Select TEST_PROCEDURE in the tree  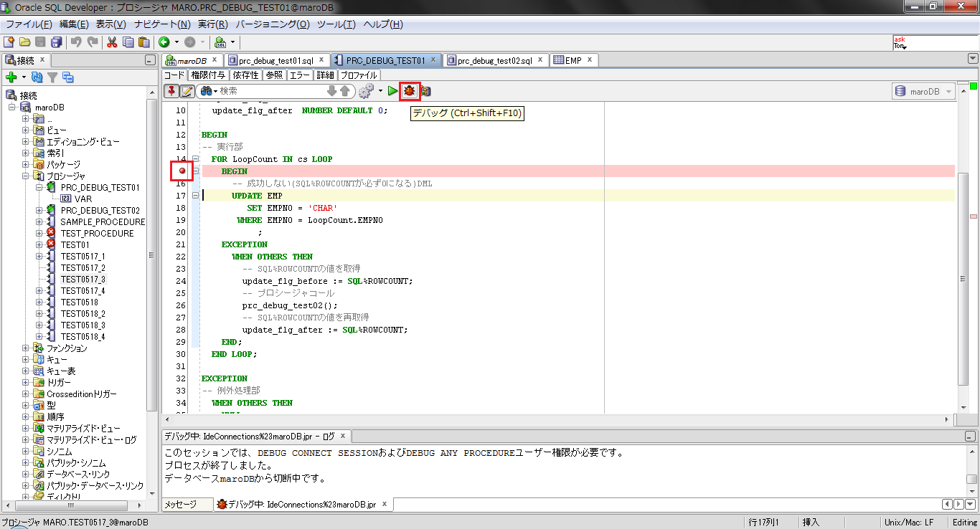click(x=97, y=234)
